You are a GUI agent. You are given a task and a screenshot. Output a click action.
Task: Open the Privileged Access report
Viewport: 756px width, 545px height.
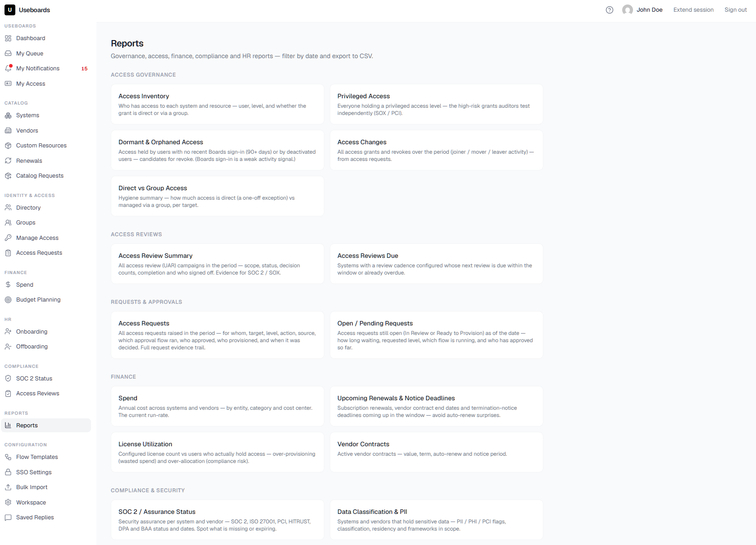pos(437,104)
